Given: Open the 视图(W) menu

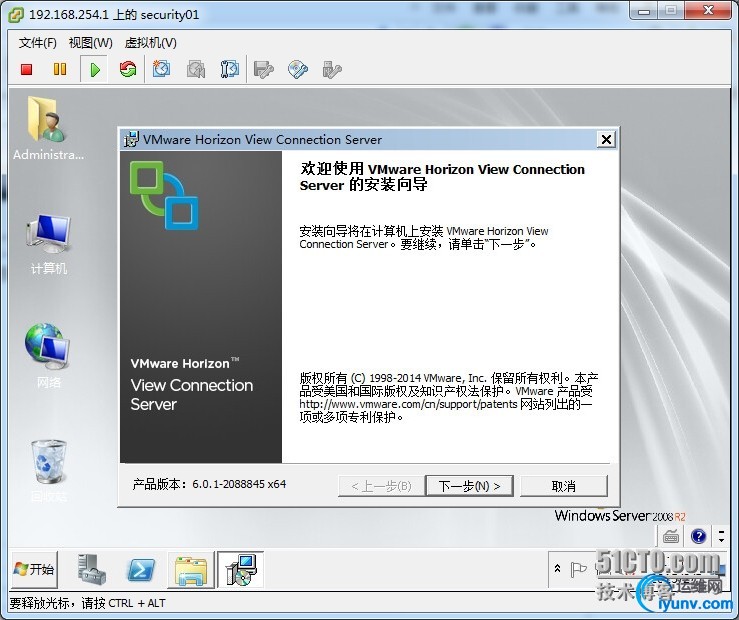Looking at the screenshot, I should [90, 43].
